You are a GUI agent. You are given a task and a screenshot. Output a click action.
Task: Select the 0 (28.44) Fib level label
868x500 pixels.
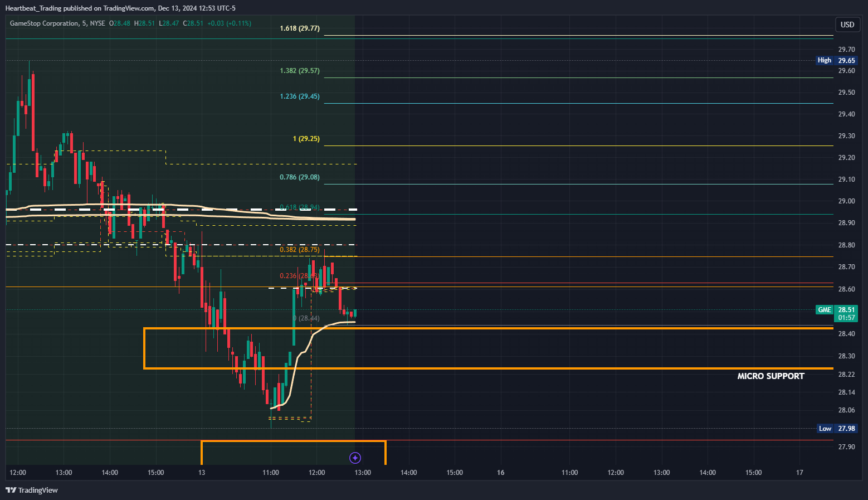(306, 318)
